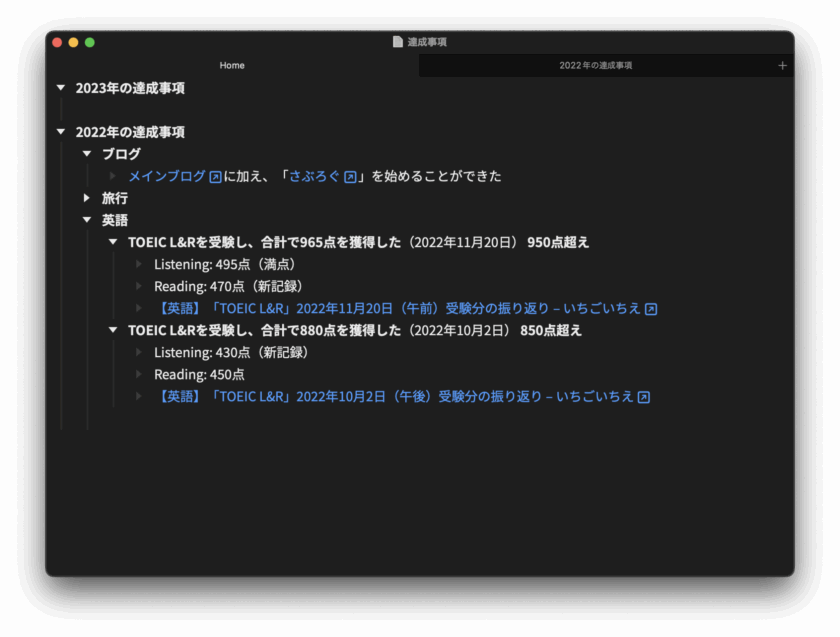Switch to the Home tab
This screenshot has height=637, width=840.
tap(232, 65)
